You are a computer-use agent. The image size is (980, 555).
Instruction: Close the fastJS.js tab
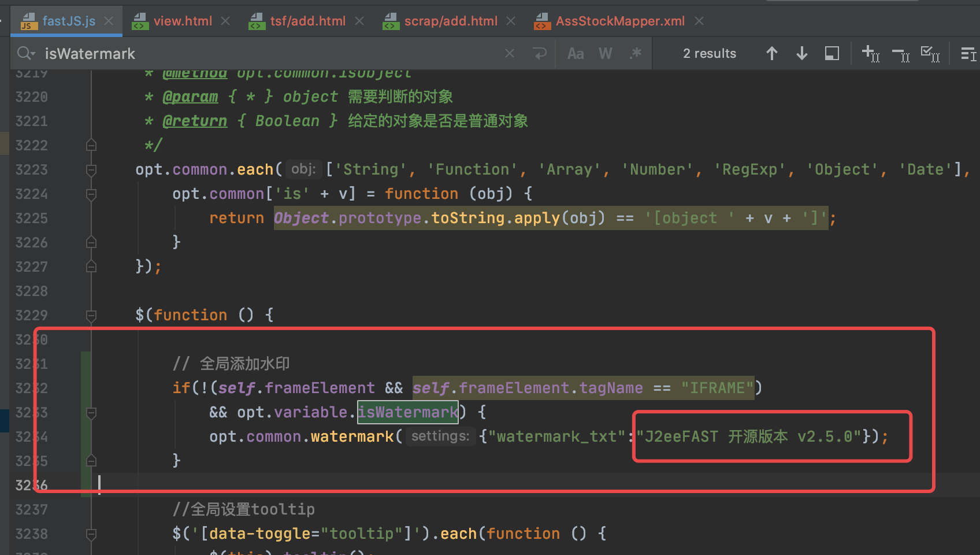(x=109, y=21)
